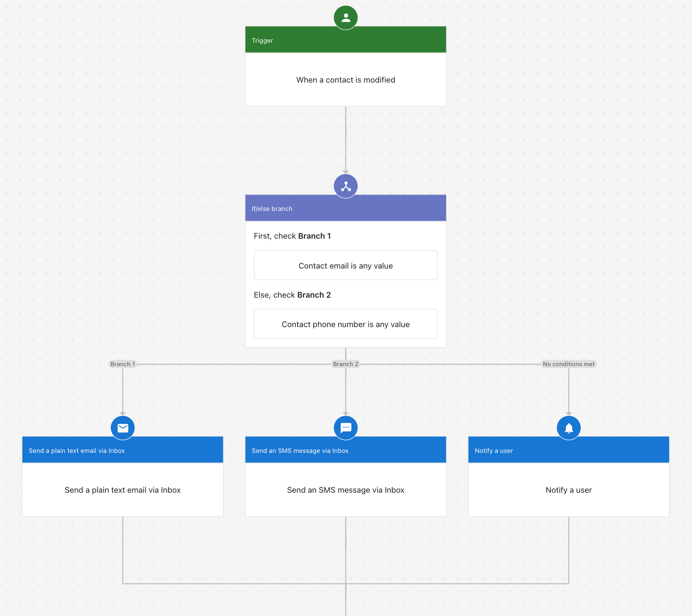Open the 'Send an SMS message via Inbox' node
This screenshot has width=692, height=616.
(346, 490)
